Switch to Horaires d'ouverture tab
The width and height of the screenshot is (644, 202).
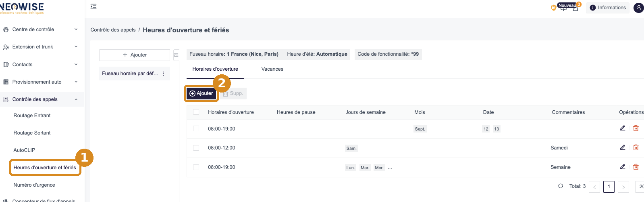point(215,69)
